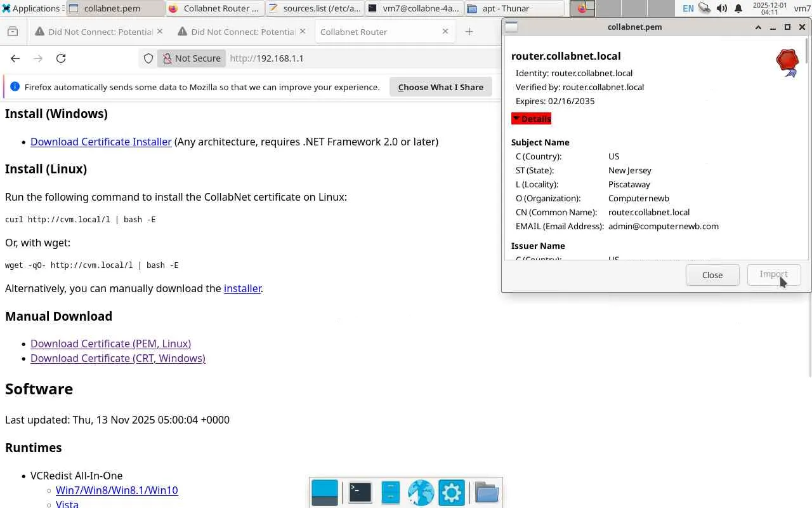
Task: Click the wget command text for Linux install
Action: [x=92, y=265]
